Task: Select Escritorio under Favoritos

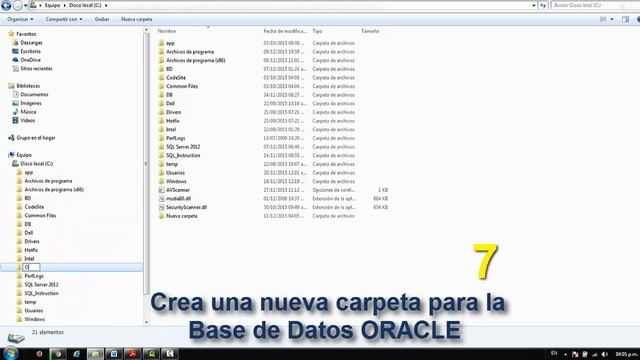Action: (31, 51)
